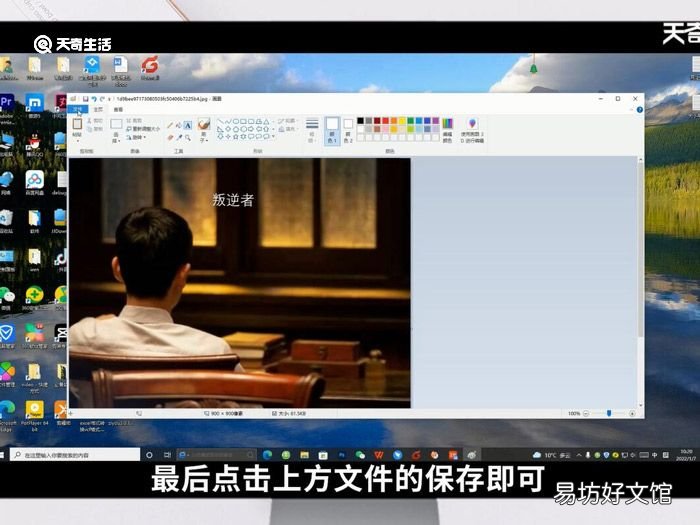
Task: Choose the purple color swatch
Action: pos(435,121)
